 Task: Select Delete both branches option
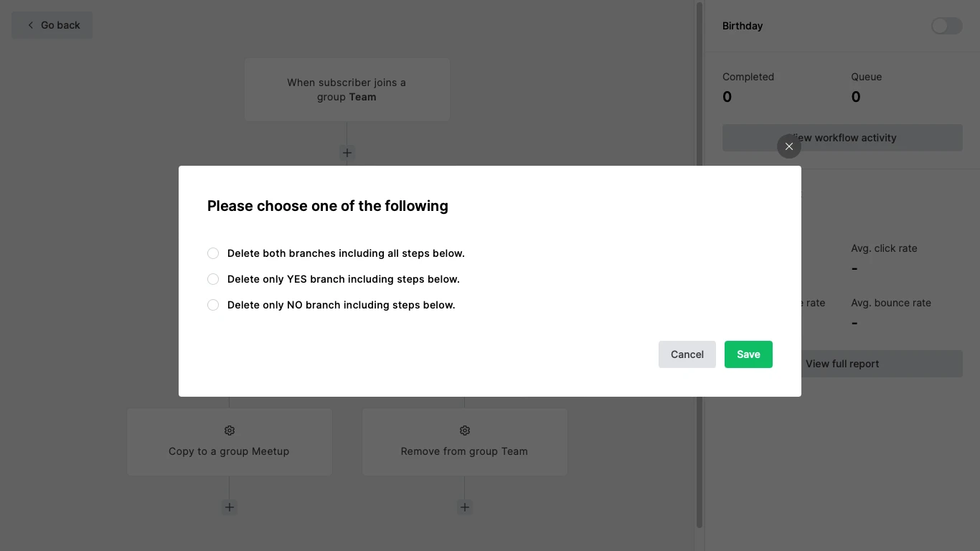[213, 253]
